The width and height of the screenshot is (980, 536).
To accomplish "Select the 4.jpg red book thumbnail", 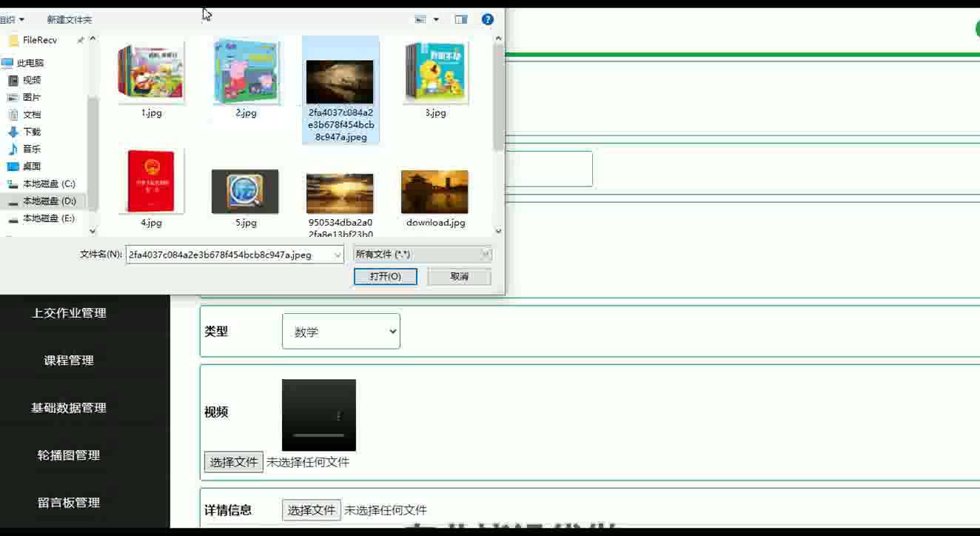I will click(x=151, y=181).
